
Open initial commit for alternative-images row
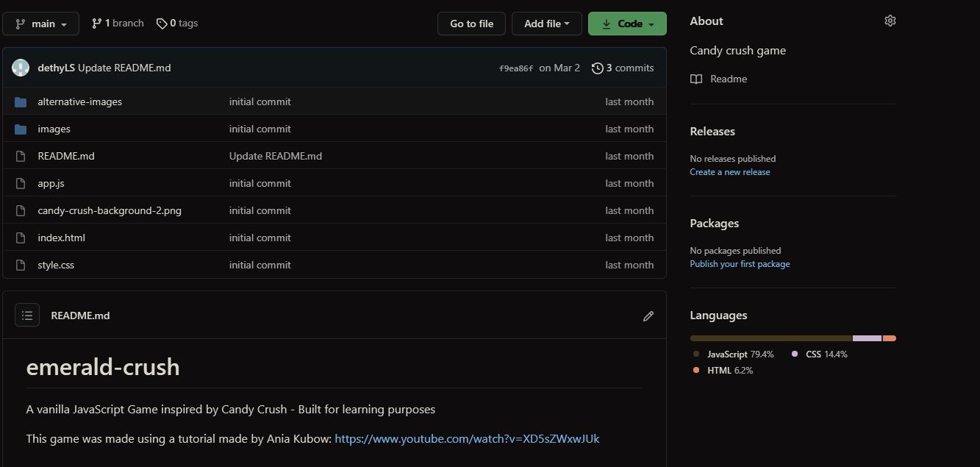pyautogui.click(x=260, y=101)
